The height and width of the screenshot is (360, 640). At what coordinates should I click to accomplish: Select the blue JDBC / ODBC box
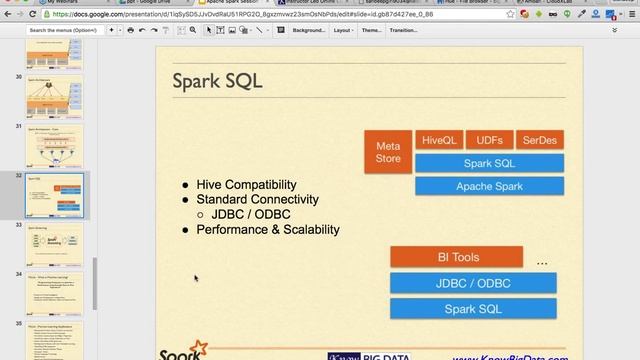click(473, 283)
